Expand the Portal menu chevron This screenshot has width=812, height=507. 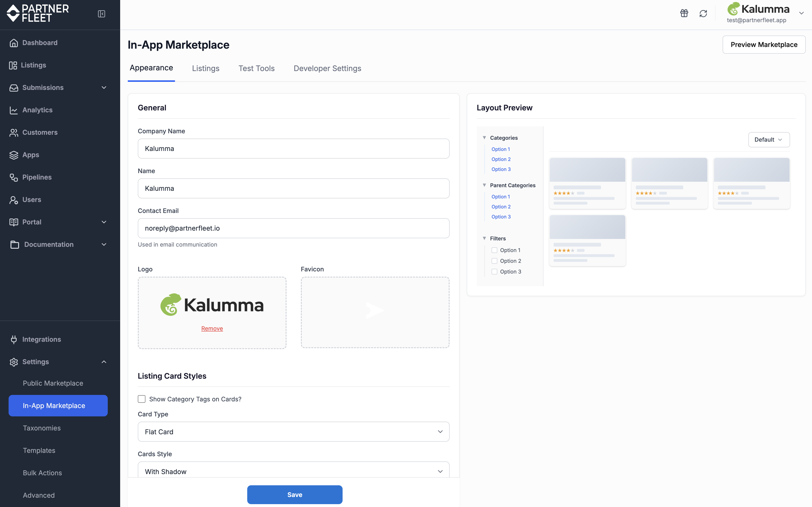[x=104, y=222]
